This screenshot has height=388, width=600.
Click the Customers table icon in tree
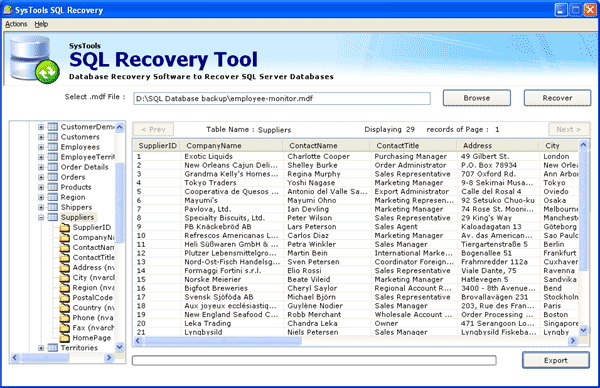tap(52, 137)
